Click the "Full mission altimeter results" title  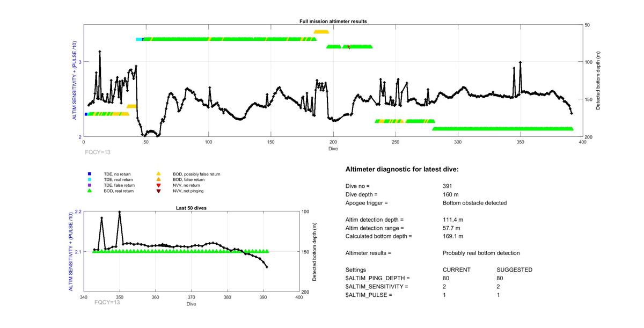click(333, 21)
